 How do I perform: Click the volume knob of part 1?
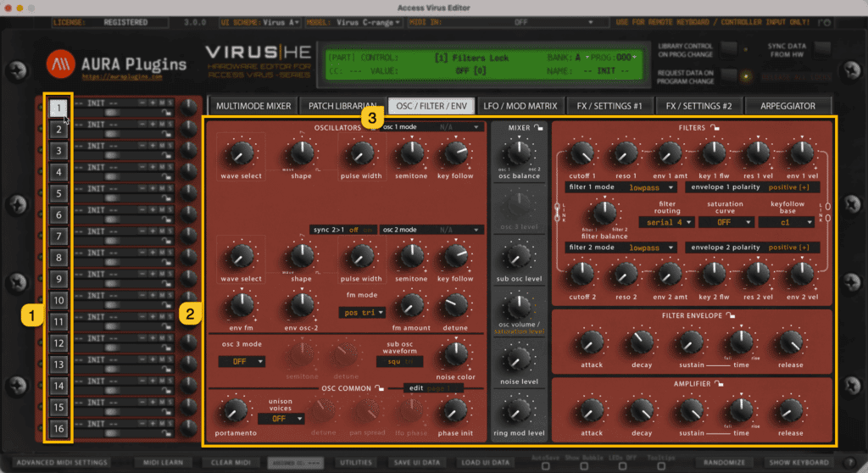pyautogui.click(x=189, y=107)
